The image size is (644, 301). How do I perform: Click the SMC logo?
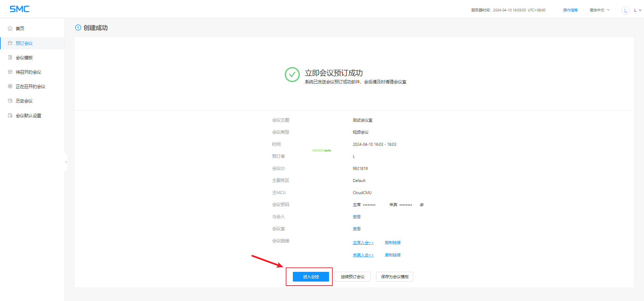[19, 9]
